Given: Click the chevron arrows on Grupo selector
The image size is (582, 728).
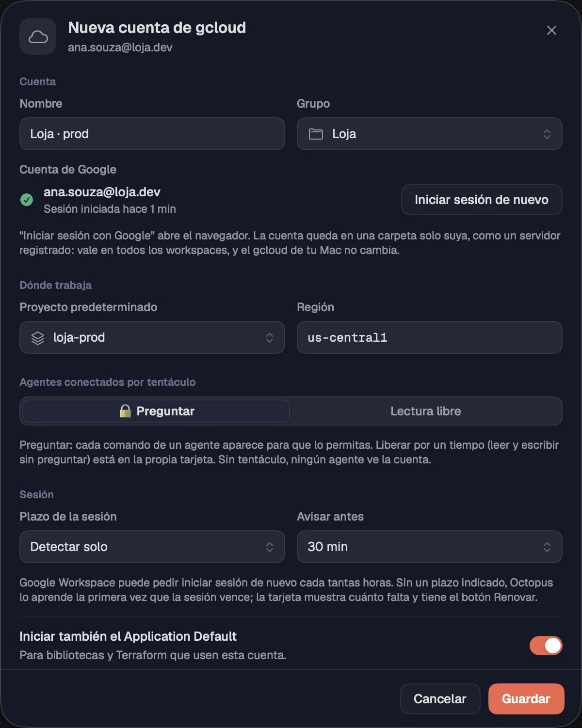Looking at the screenshot, I should [547, 134].
